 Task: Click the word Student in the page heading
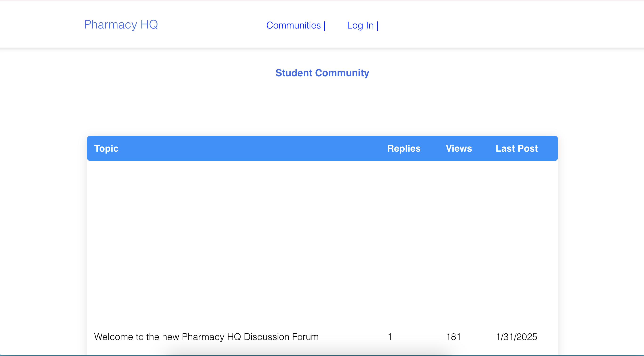[x=294, y=73]
